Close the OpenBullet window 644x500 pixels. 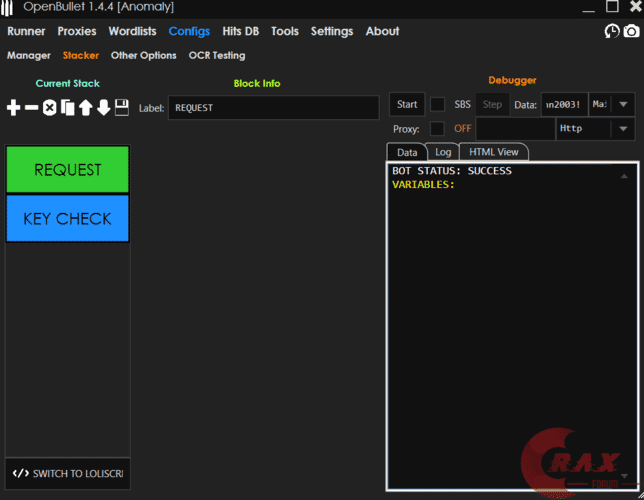(x=635, y=7)
